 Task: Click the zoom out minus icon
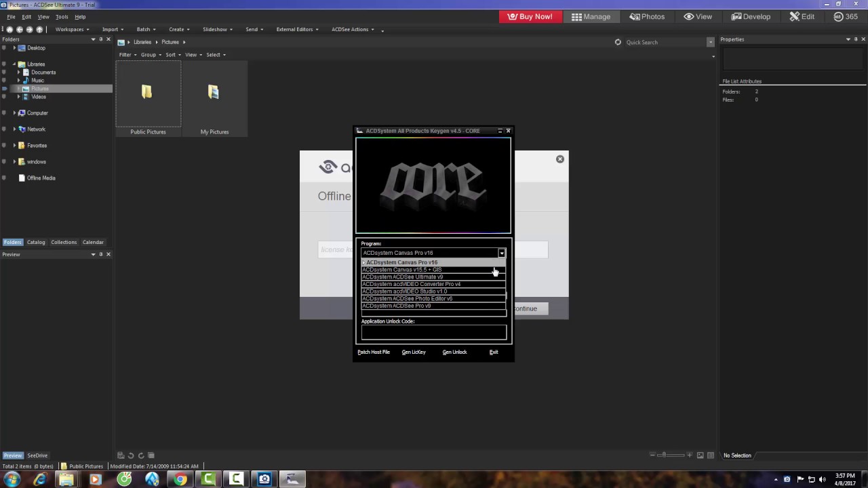coord(652,455)
